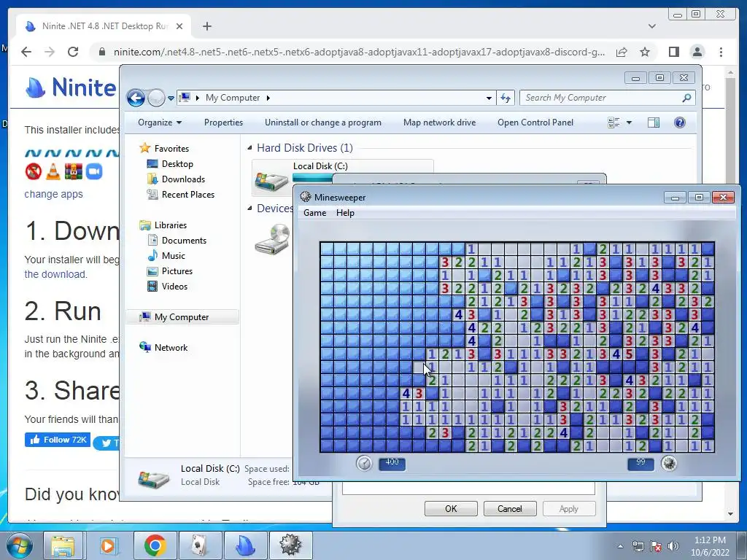Screen dimensions: 747x560
Task: Click Facebook Follow 72K button
Action: (x=58, y=440)
